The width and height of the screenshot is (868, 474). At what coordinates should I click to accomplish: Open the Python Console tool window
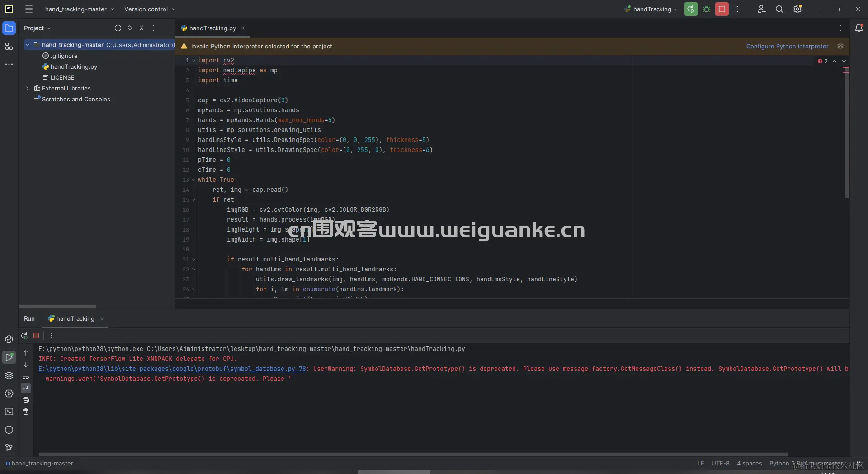tap(9, 339)
